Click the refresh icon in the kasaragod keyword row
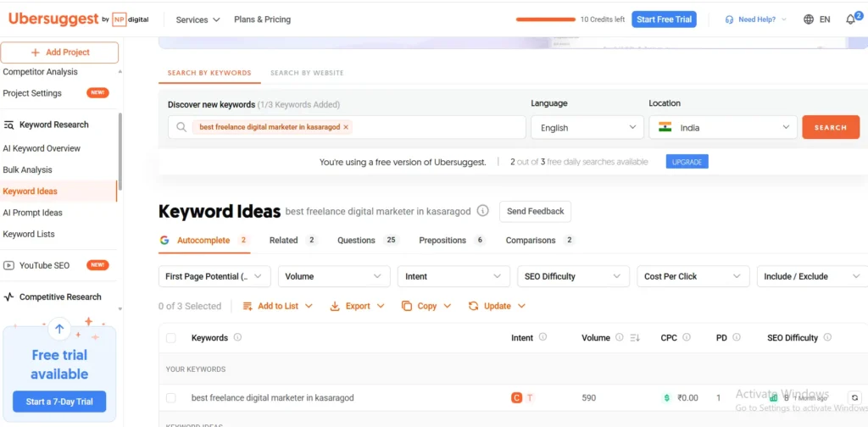868x427 pixels. tap(854, 397)
